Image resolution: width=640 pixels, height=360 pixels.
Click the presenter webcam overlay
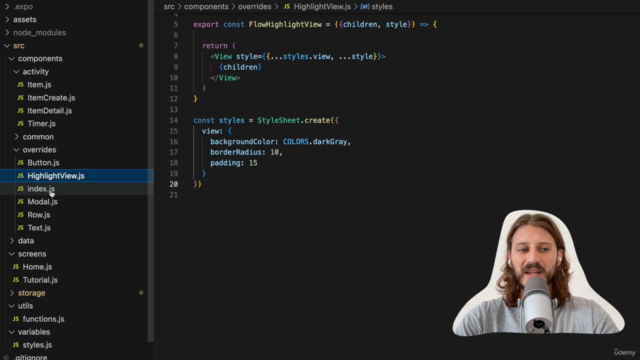click(x=538, y=273)
